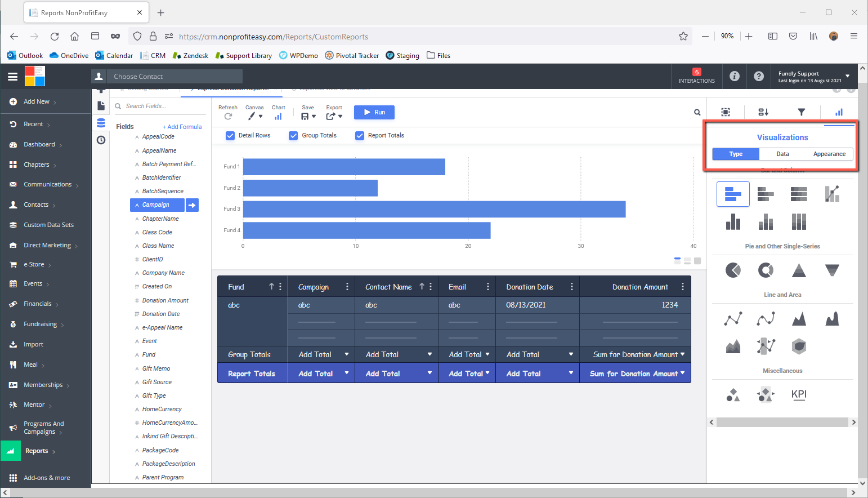The height and width of the screenshot is (498, 868).
Task: Select the pyramid chart type
Action: point(799,270)
